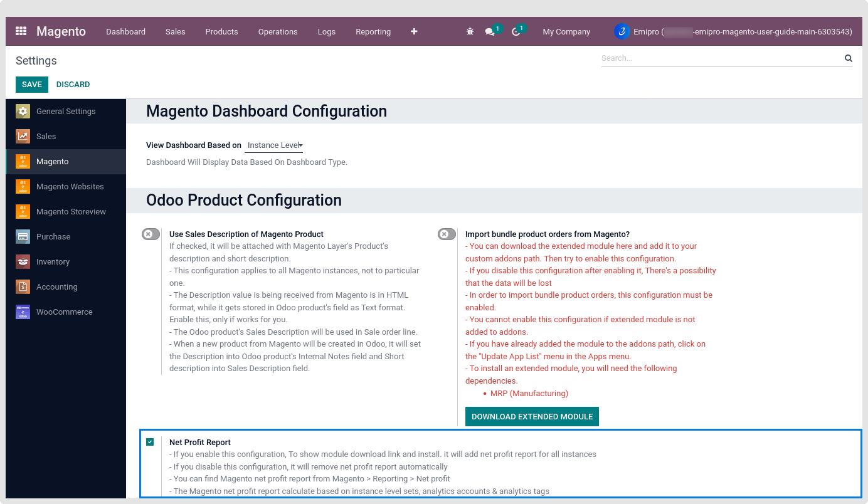Open General Settings gear icon
868x504 pixels.
[23, 112]
